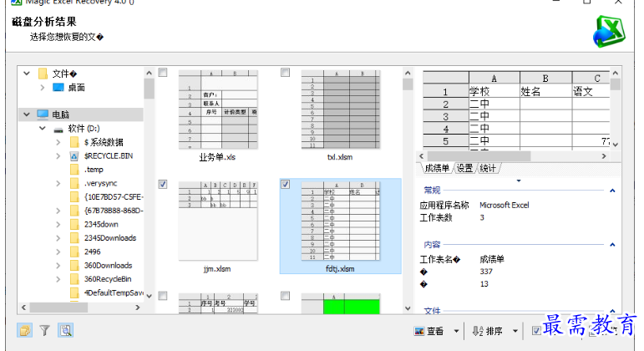644x351 pixels.
Task: Click the $RECYCLE.BIN recycle icon
Action: point(74,156)
